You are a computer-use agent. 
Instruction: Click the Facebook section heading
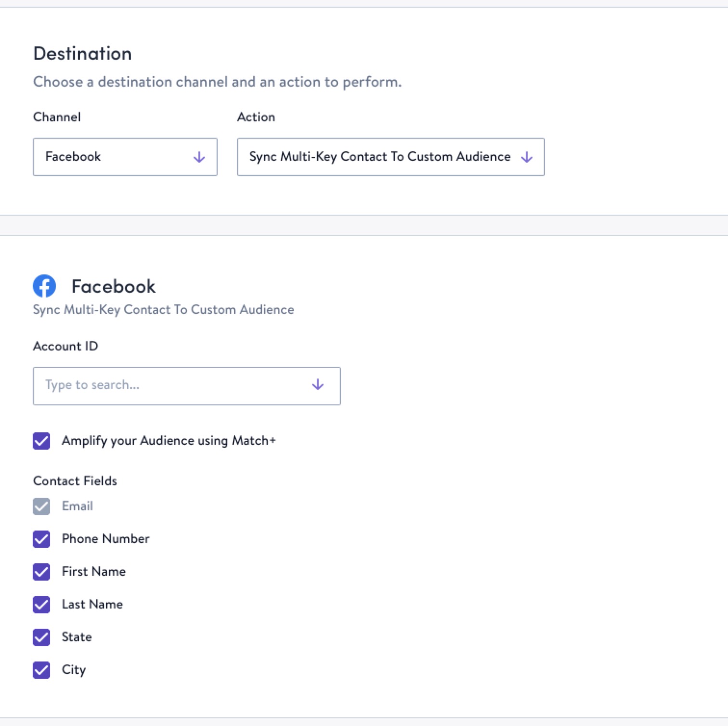114,286
